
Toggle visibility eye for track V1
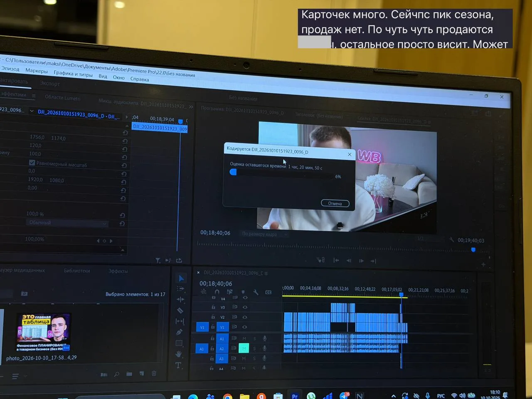tap(244, 327)
